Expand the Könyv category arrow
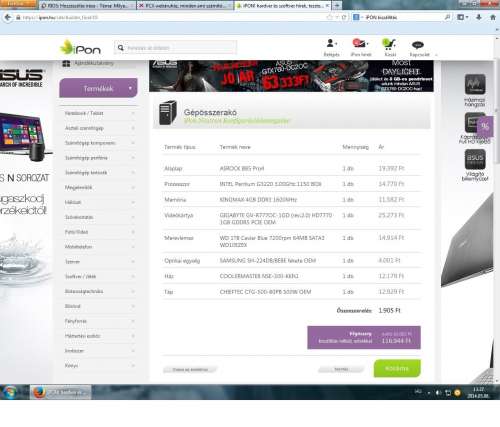This screenshot has height=427, width=500. click(x=133, y=366)
